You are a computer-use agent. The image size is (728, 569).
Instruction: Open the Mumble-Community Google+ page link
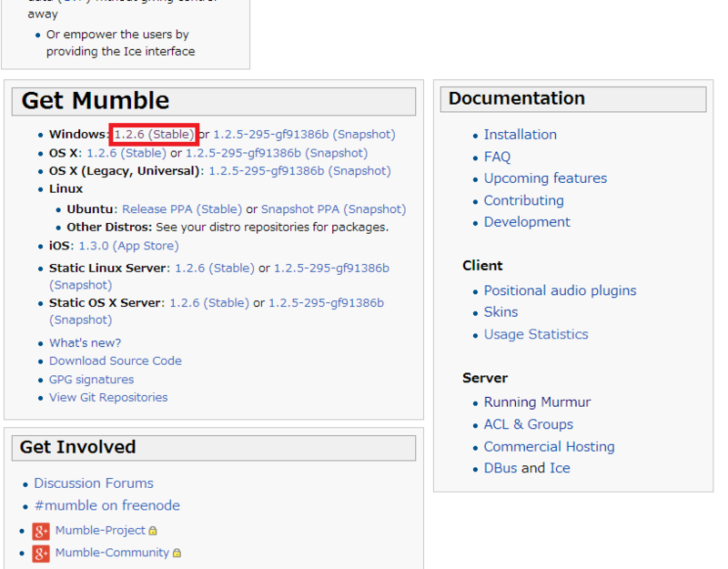[112, 553]
